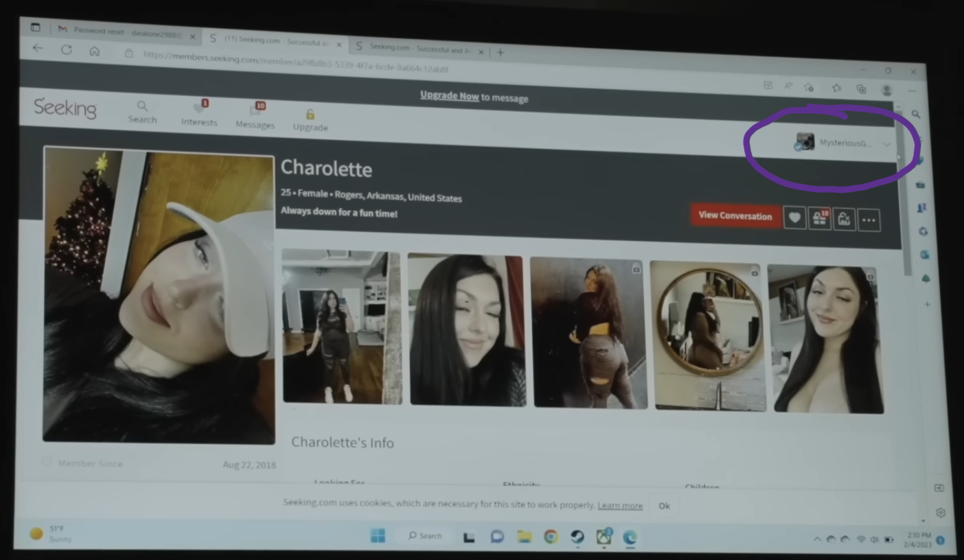Switch to the third Seeking.com tab
The height and width of the screenshot is (560, 964).
point(419,48)
